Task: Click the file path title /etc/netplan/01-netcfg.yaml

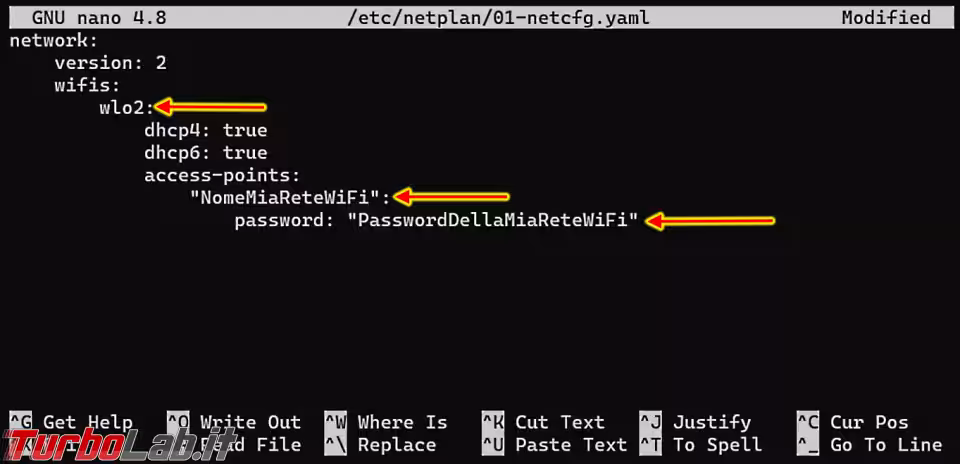Action: pyautogui.click(x=498, y=18)
